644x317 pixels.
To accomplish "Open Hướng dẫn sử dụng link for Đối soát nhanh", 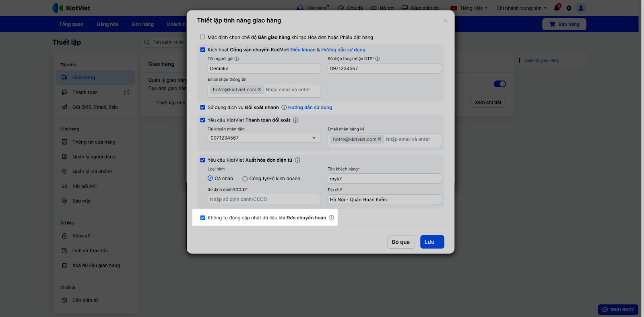I will coord(310,107).
